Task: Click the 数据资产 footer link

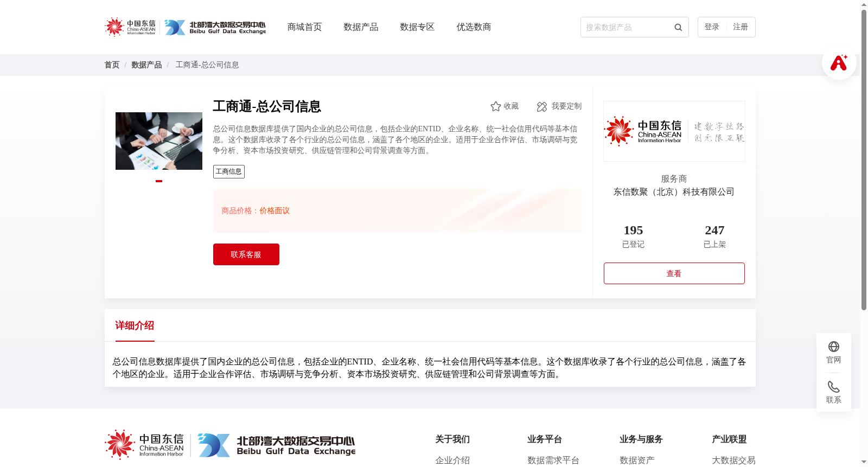Action: (x=637, y=460)
